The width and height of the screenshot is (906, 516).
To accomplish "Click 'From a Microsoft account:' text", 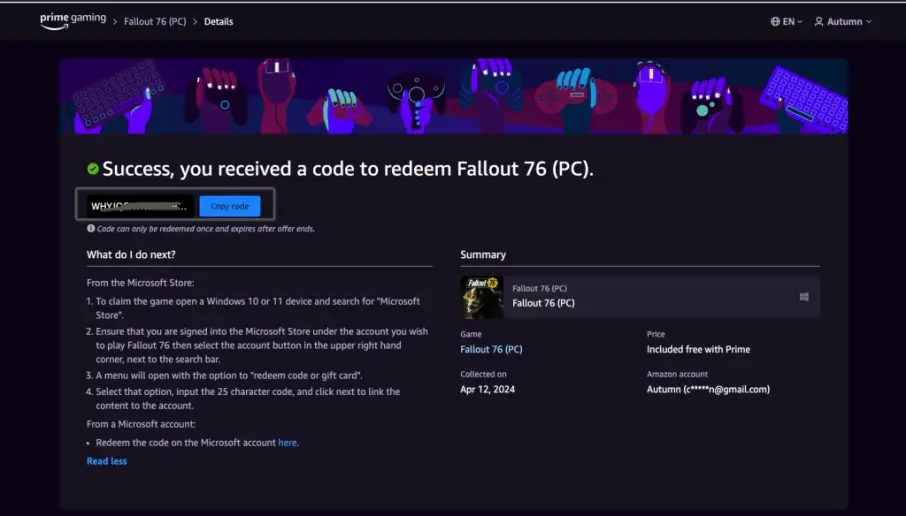I will (141, 424).
